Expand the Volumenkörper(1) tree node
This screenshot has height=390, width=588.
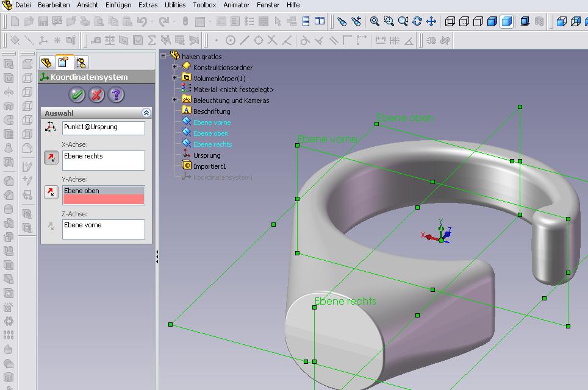pos(175,78)
